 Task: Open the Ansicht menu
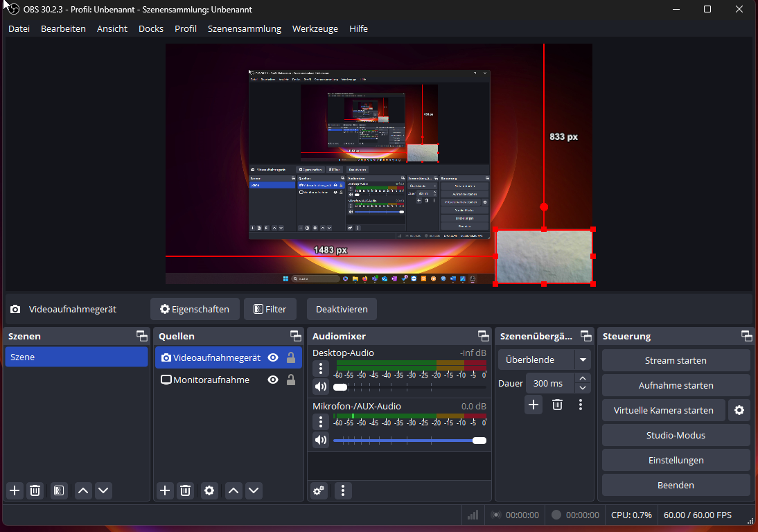[x=112, y=28]
